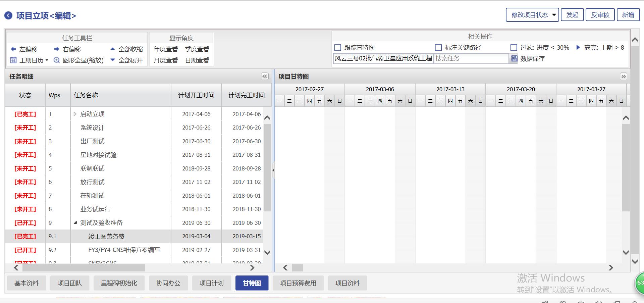The width and height of the screenshot is (644, 303).
Task: Click the 右偏移 right arrow icon
Action: [56, 49]
